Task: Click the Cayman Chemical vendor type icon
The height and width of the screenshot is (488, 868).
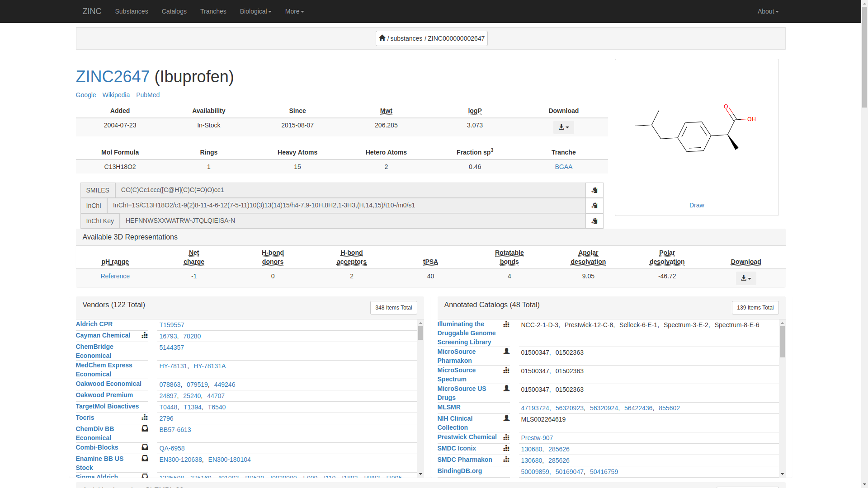Action: [145, 335]
